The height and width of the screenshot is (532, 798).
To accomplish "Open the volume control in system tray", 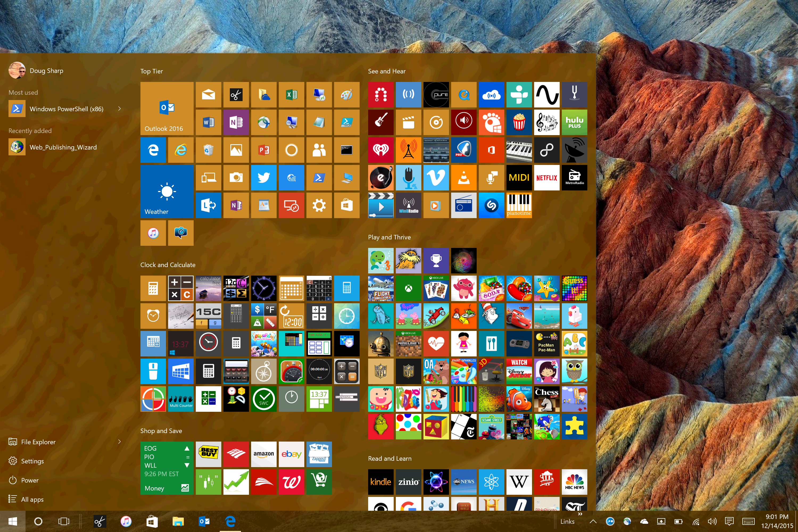I will point(712,521).
